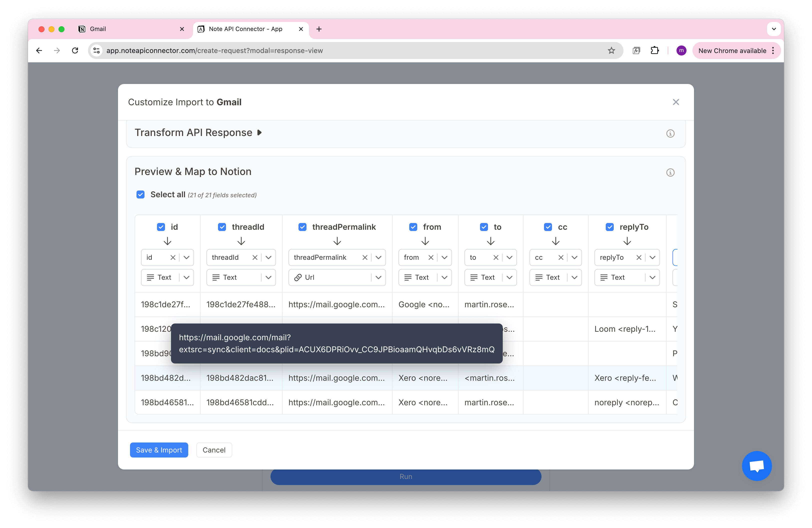
Task: Close the Note API Connector tab
Action: pyautogui.click(x=301, y=29)
